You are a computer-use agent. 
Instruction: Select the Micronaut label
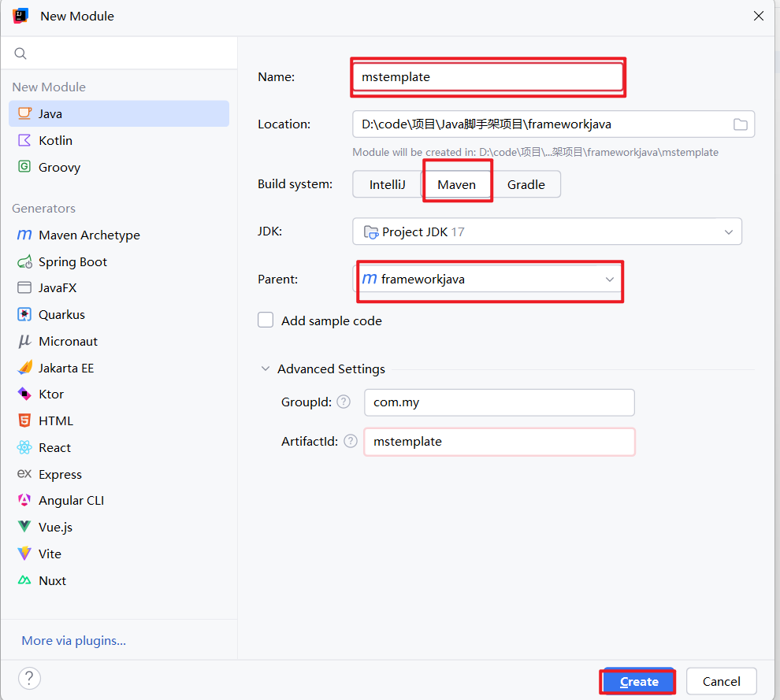[68, 341]
